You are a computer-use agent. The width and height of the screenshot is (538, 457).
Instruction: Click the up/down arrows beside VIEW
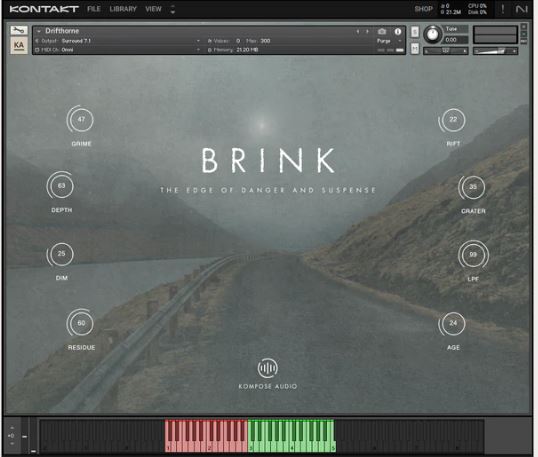click(173, 9)
